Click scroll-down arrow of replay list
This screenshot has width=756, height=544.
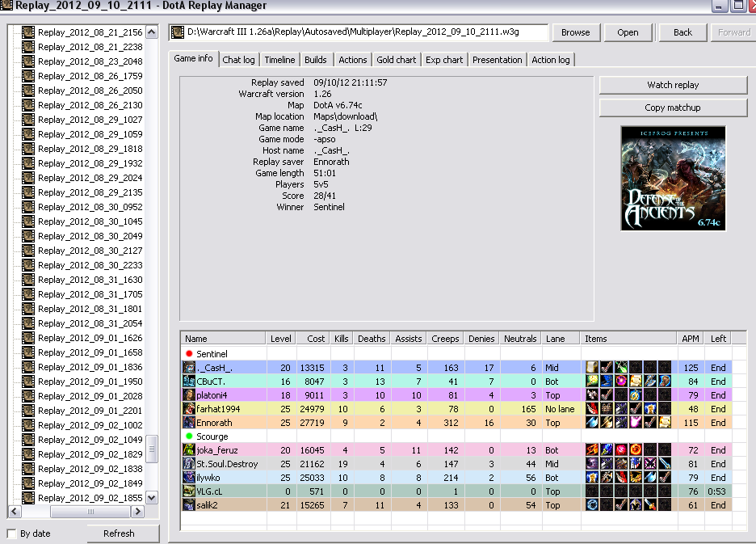151,498
